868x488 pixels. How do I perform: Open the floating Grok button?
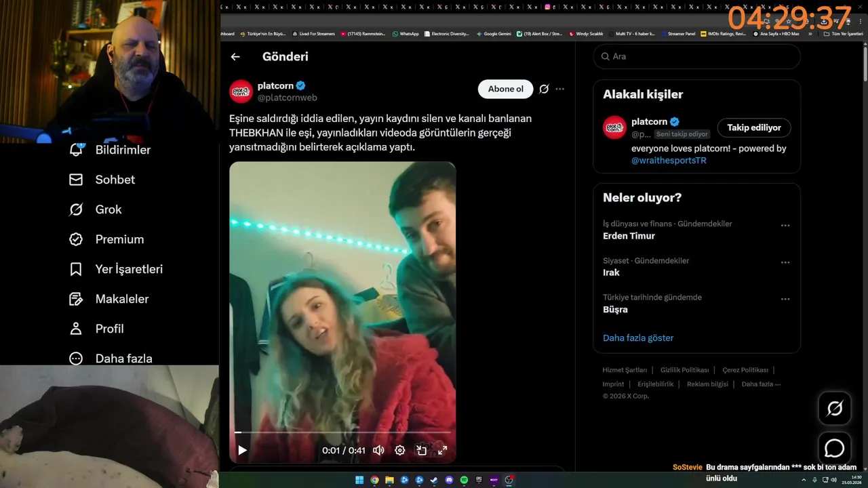[x=835, y=408]
